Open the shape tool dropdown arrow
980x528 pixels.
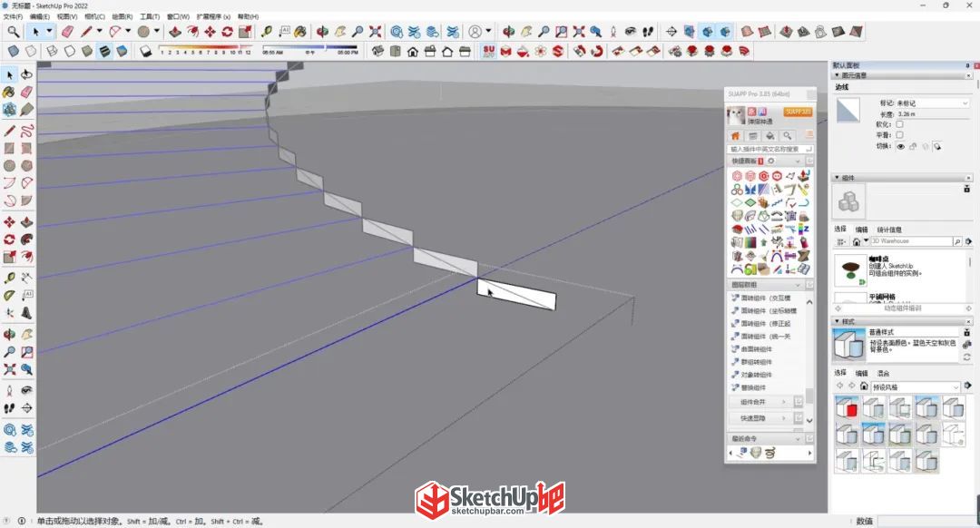tap(157, 31)
